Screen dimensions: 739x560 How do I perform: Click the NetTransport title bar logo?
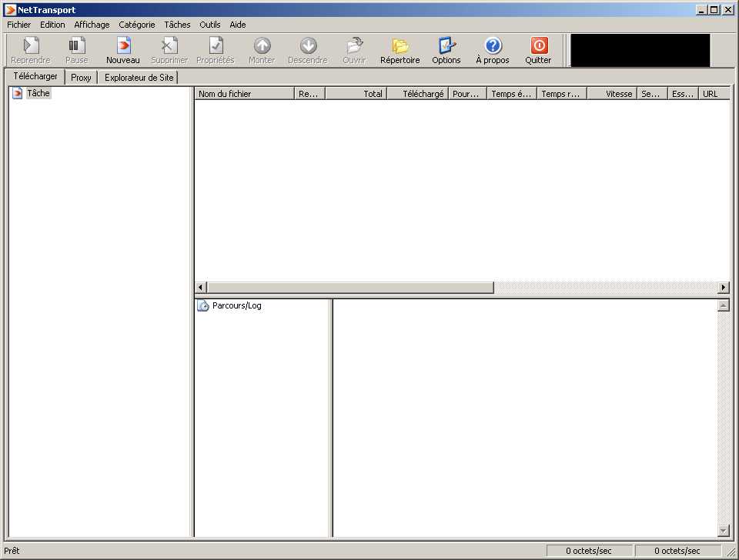pos(10,10)
